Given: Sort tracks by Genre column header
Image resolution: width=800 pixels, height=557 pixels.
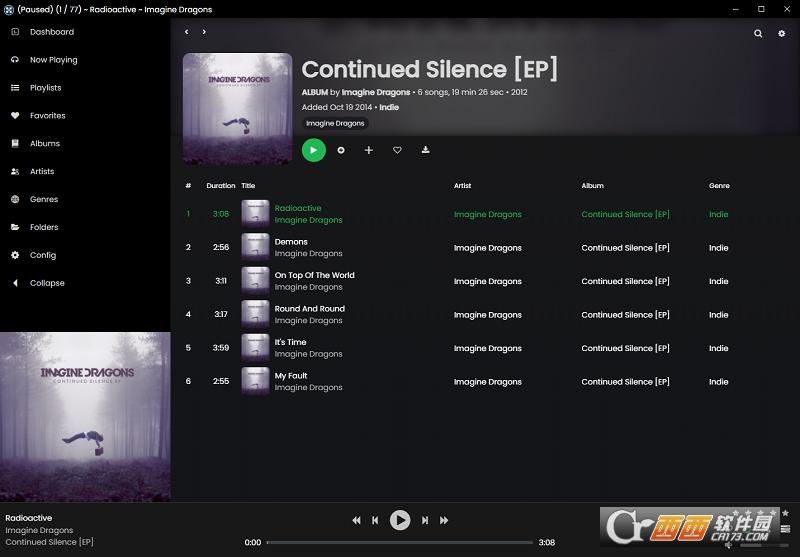Looking at the screenshot, I should tap(719, 186).
